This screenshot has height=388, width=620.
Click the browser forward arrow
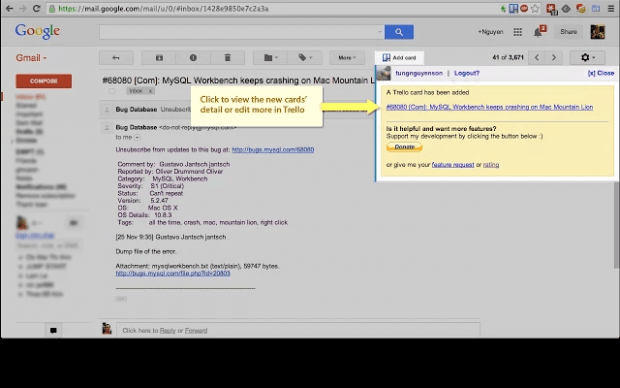click(23, 8)
